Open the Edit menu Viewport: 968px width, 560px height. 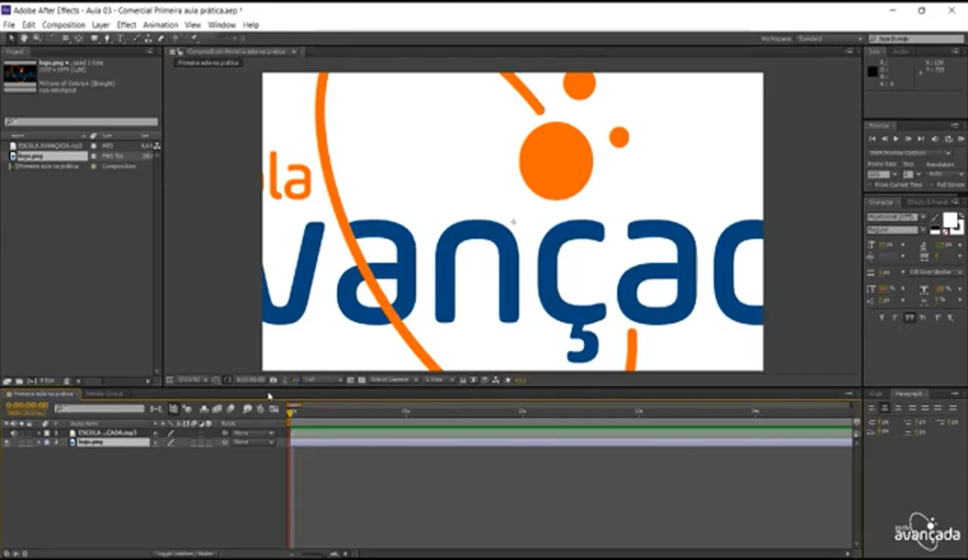[29, 25]
